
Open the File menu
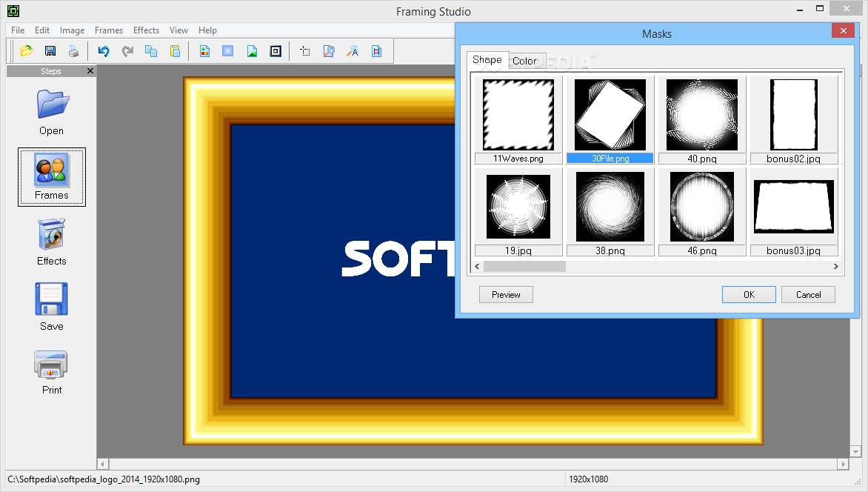point(18,30)
